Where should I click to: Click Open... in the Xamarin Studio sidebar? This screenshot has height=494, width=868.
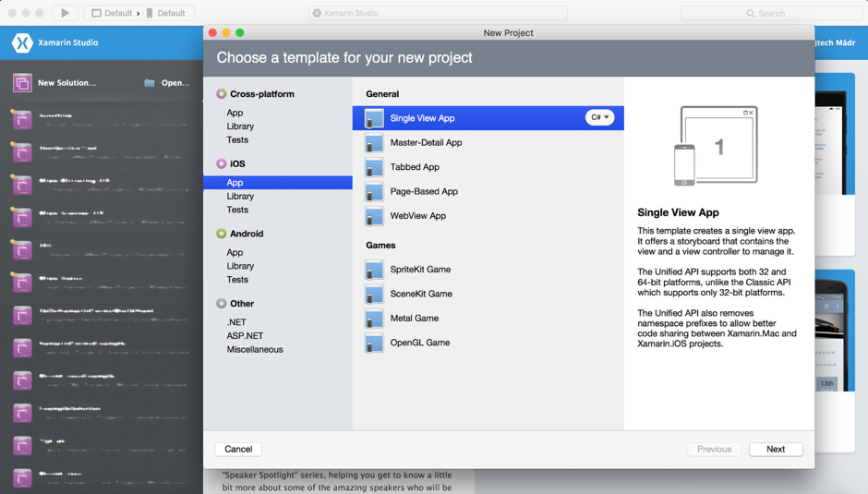point(175,82)
